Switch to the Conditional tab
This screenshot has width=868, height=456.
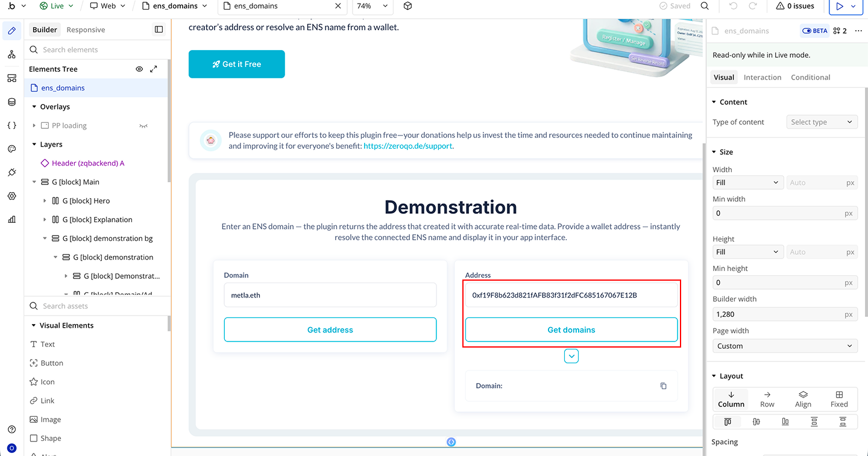(x=811, y=77)
